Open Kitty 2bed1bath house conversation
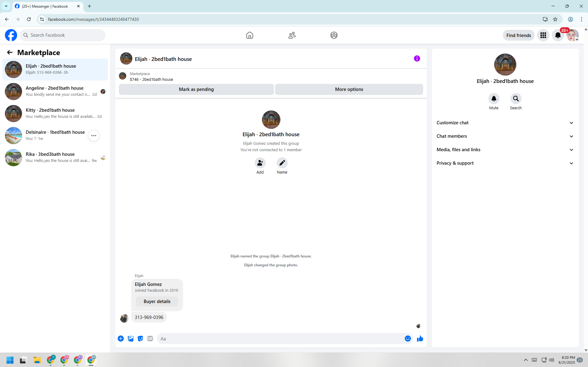 [55, 114]
